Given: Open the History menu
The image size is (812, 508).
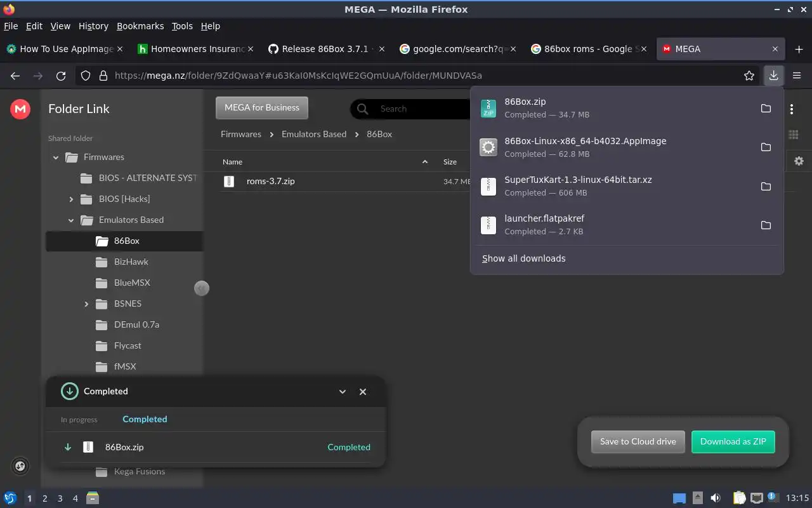Looking at the screenshot, I should pyautogui.click(x=93, y=26).
